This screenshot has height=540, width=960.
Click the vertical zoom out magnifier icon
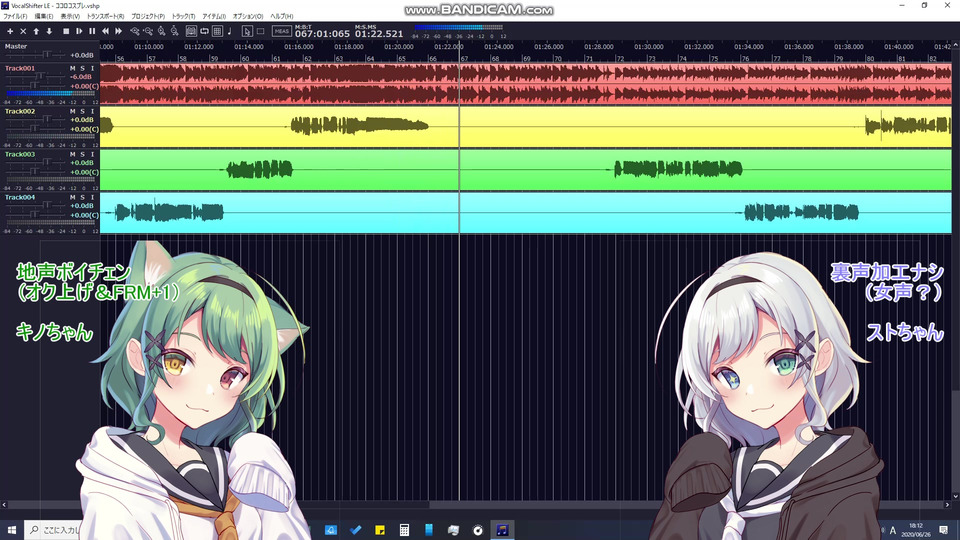(174, 31)
